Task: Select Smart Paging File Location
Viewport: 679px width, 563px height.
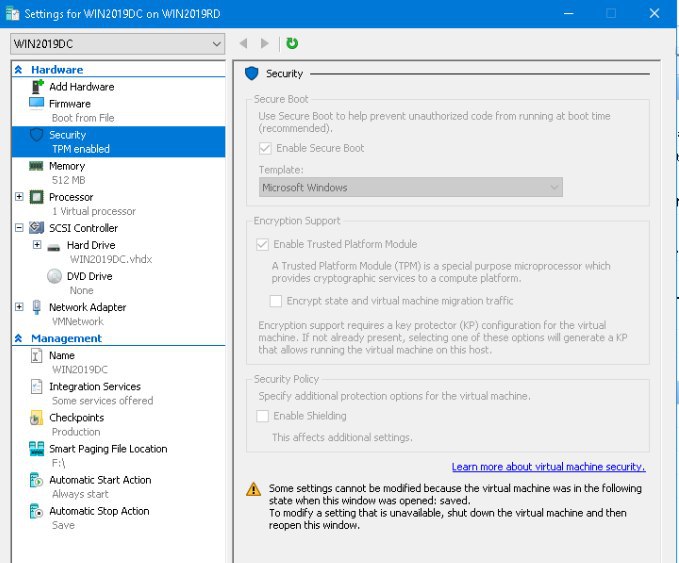Action: tap(108, 449)
